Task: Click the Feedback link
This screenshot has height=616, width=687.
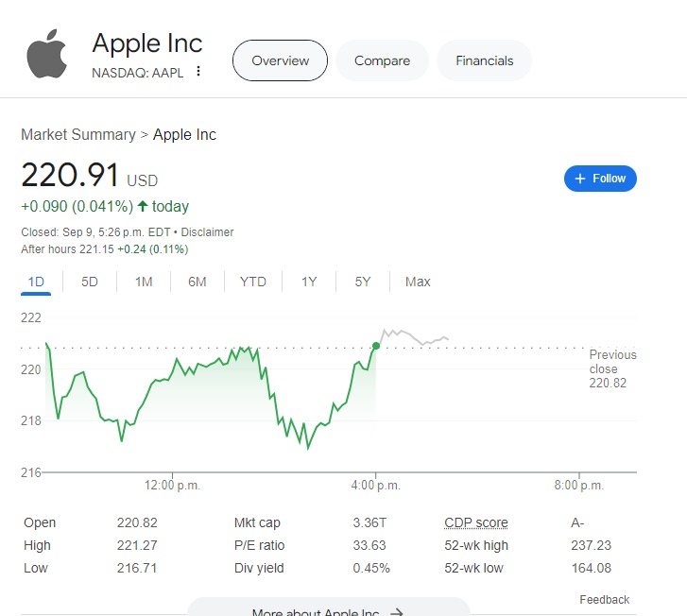Action: 604,599
